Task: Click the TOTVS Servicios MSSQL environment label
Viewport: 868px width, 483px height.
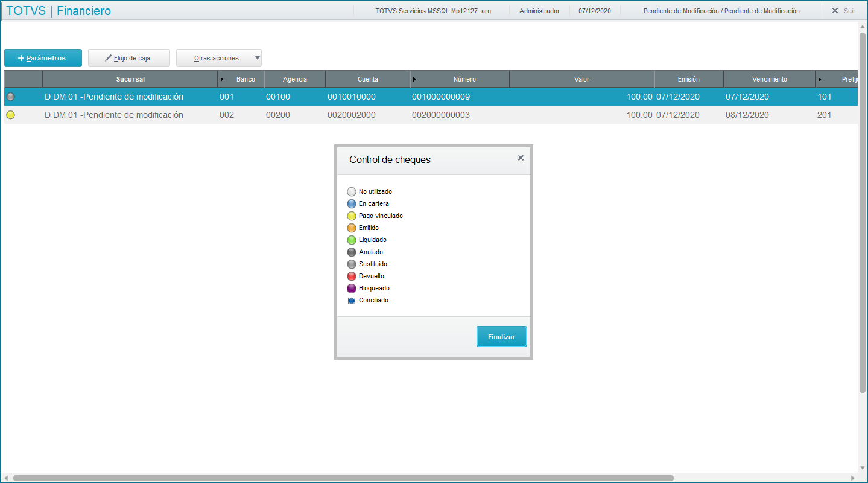Action: click(x=433, y=11)
